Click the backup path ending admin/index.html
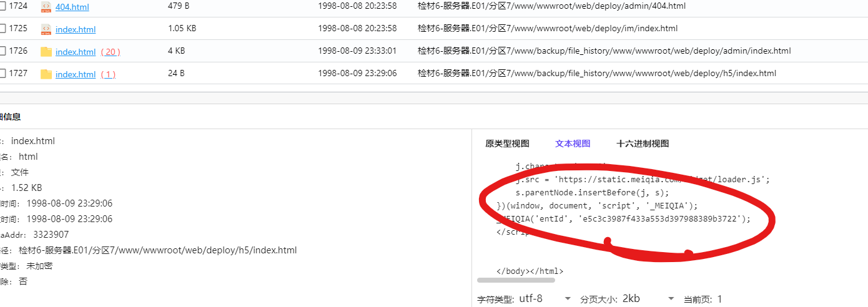Viewport: 868px width, 307px height. coord(604,51)
